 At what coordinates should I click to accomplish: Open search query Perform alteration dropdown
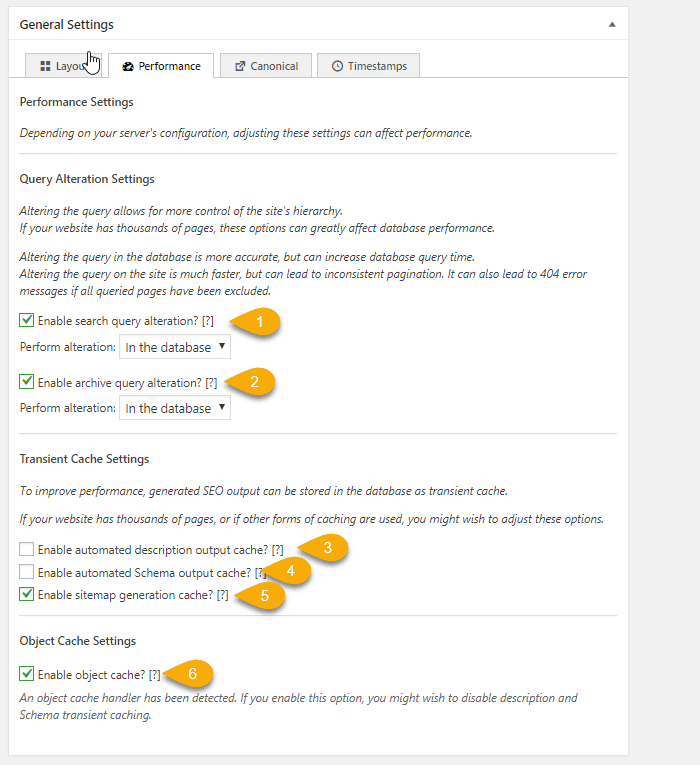click(x=174, y=347)
